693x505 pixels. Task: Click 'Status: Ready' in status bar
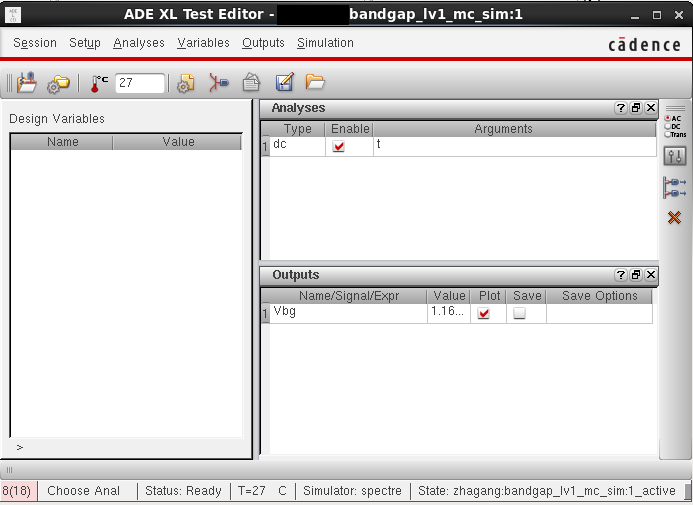(183, 491)
